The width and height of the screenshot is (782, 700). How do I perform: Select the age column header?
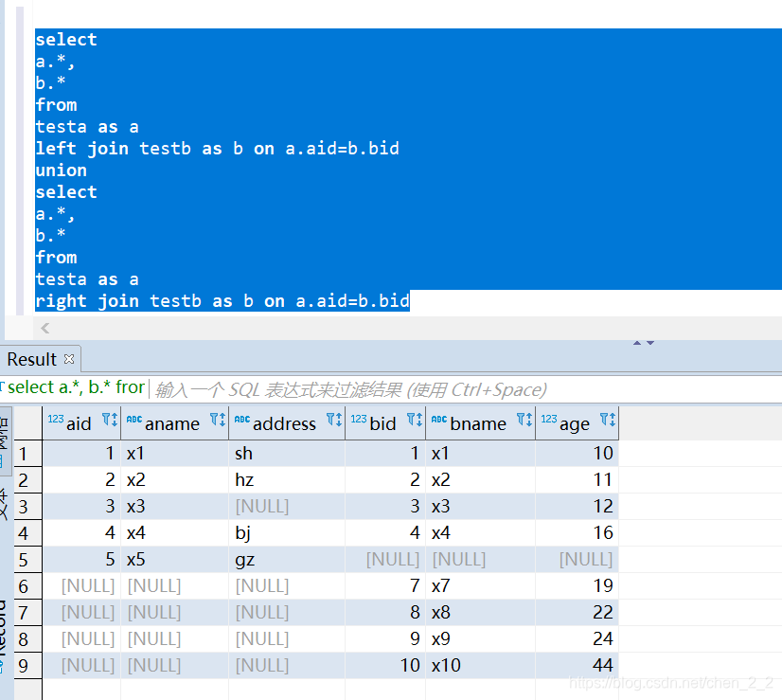[x=577, y=423]
